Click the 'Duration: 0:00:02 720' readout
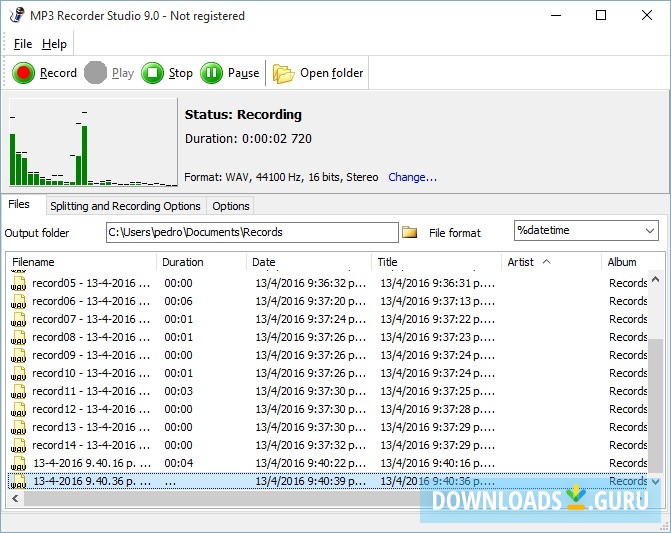 point(248,139)
